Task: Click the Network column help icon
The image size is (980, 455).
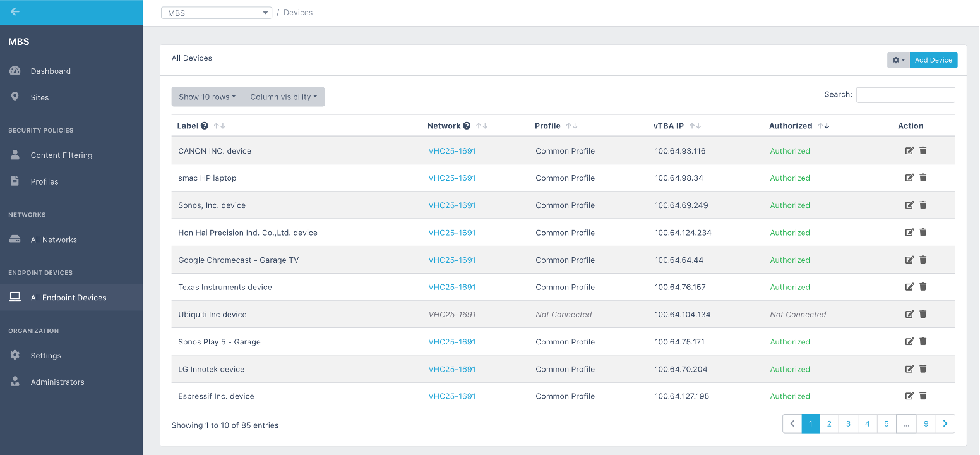Action: point(467,126)
